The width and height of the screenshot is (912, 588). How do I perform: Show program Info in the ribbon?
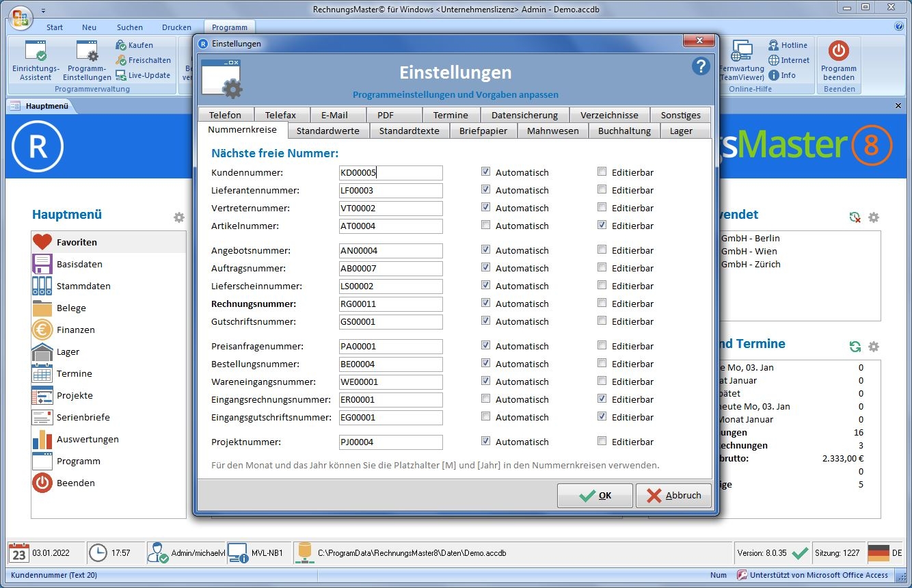pyautogui.click(x=782, y=75)
